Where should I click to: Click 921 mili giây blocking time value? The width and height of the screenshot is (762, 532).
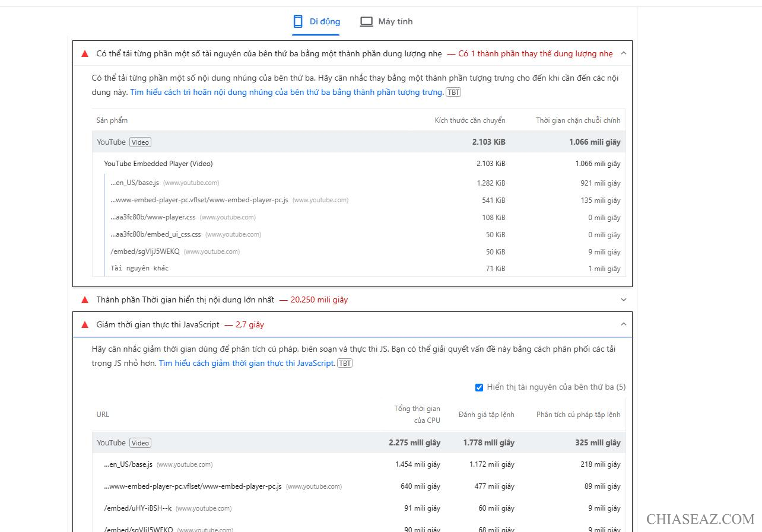coord(601,183)
